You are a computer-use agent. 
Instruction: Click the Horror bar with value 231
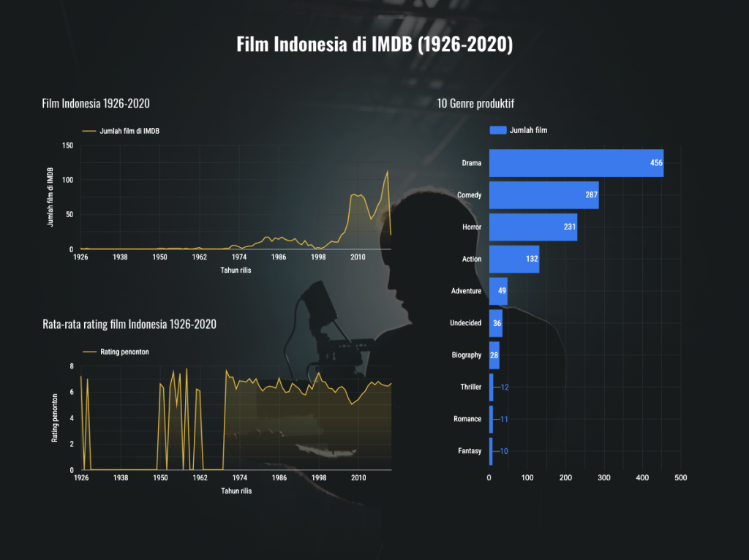pos(533,227)
